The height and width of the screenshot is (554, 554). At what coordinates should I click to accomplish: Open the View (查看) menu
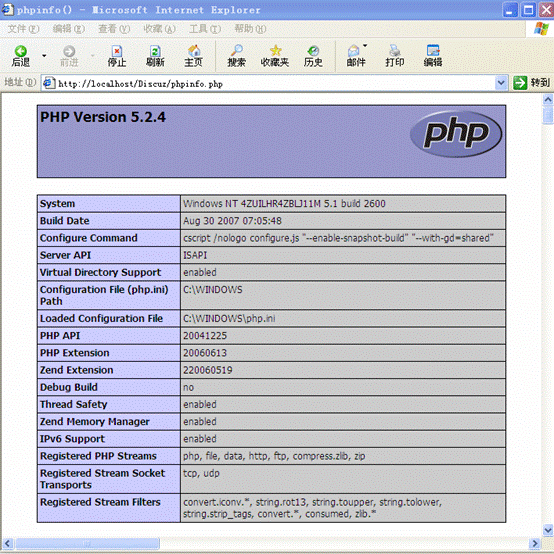click(x=114, y=29)
